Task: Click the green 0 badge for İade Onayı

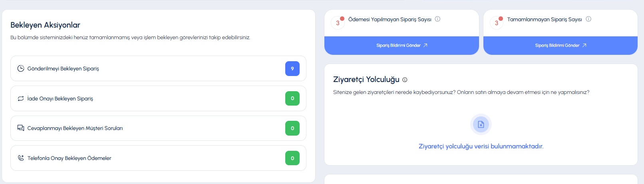Action: [292, 98]
